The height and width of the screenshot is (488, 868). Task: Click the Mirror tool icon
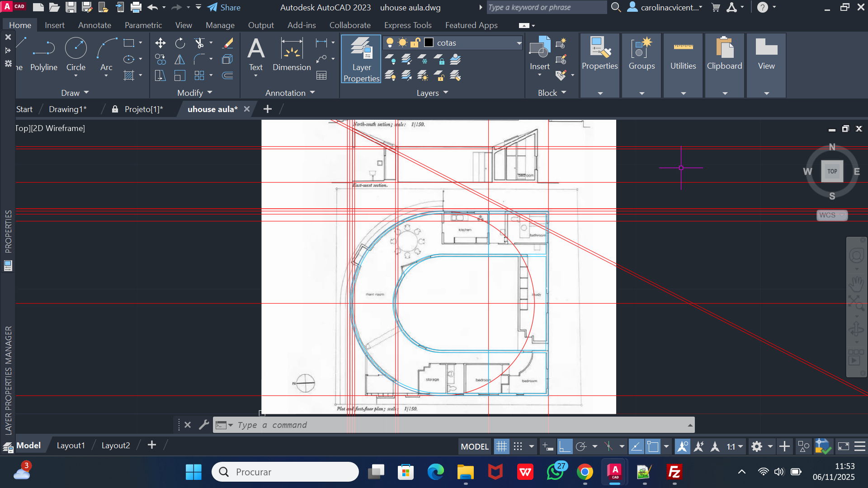(180, 59)
